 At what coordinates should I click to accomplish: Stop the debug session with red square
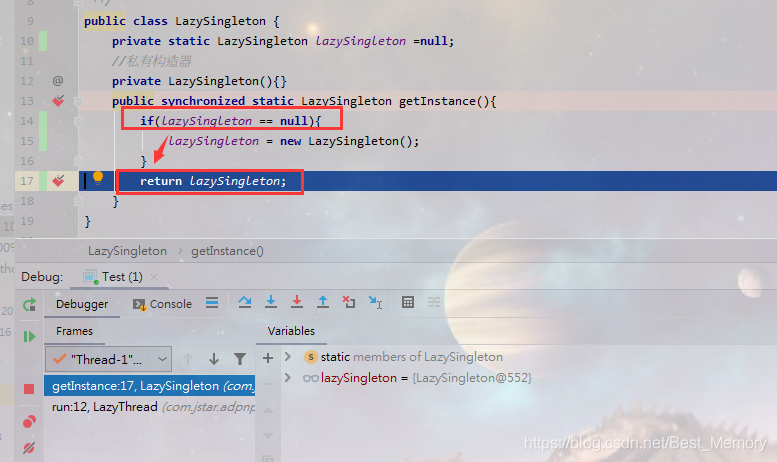(x=29, y=389)
